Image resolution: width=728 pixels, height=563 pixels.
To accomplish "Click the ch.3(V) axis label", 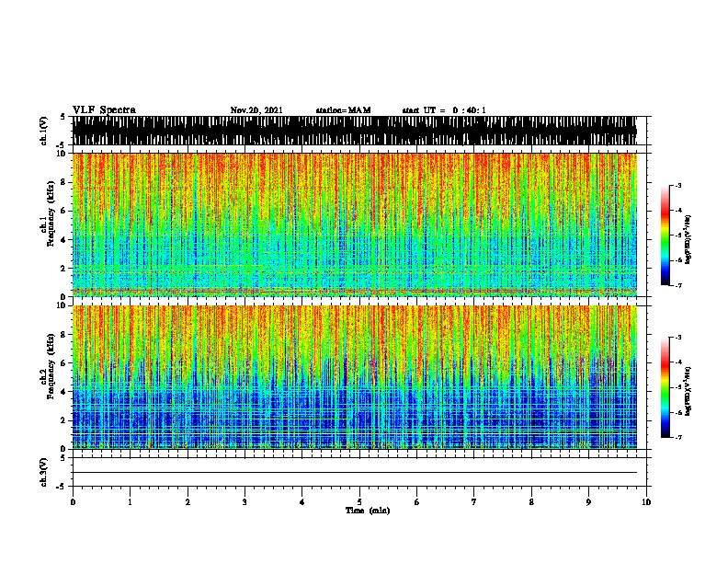I will coord(43,472).
